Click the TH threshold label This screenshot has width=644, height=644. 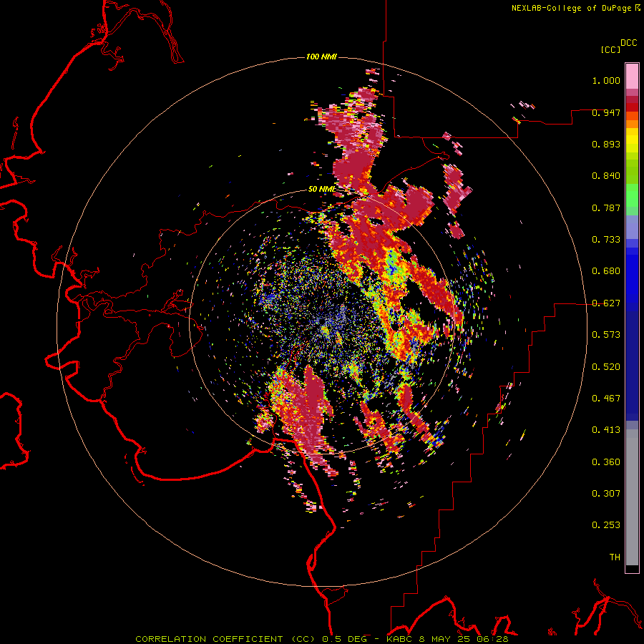[615, 557]
